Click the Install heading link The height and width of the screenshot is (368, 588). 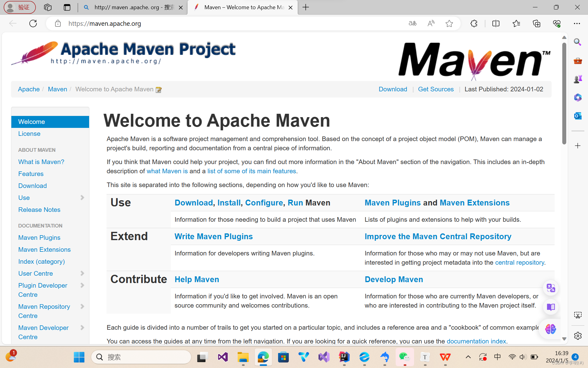coord(229,203)
